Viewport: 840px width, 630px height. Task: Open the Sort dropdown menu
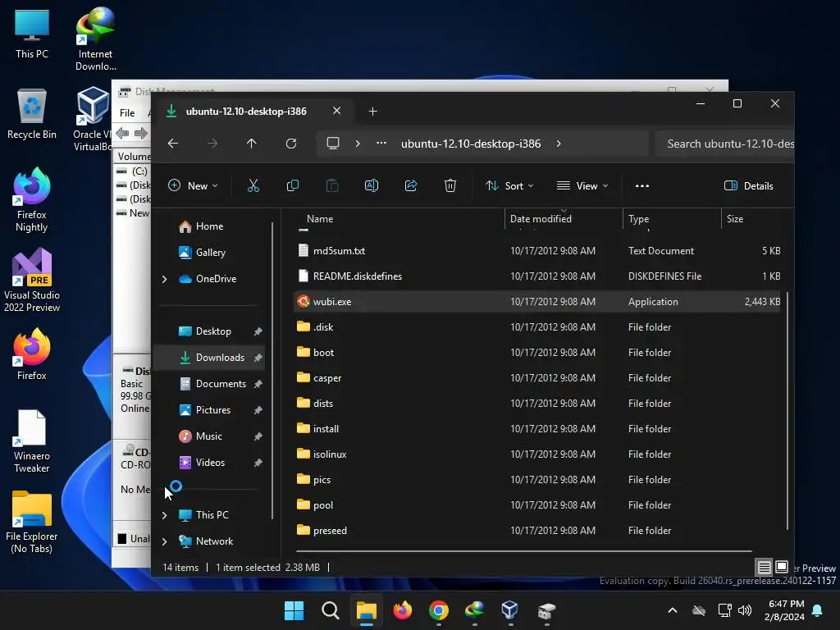tap(509, 186)
